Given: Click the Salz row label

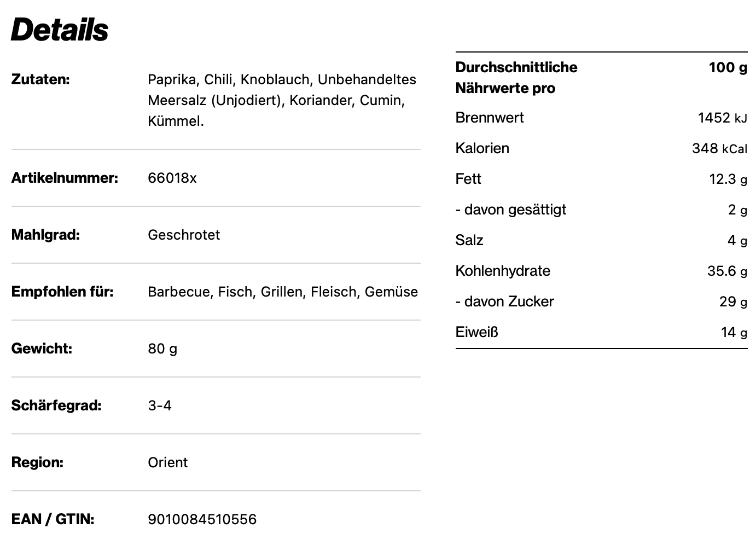Looking at the screenshot, I should 469,240.
